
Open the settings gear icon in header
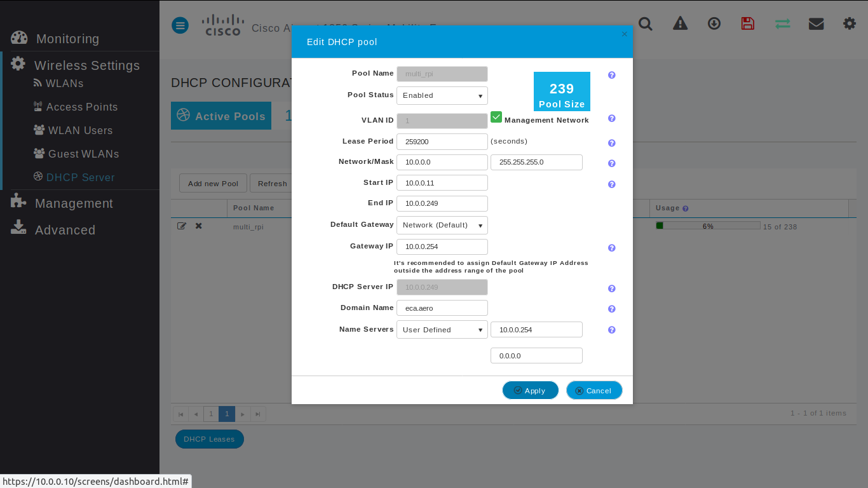[850, 24]
